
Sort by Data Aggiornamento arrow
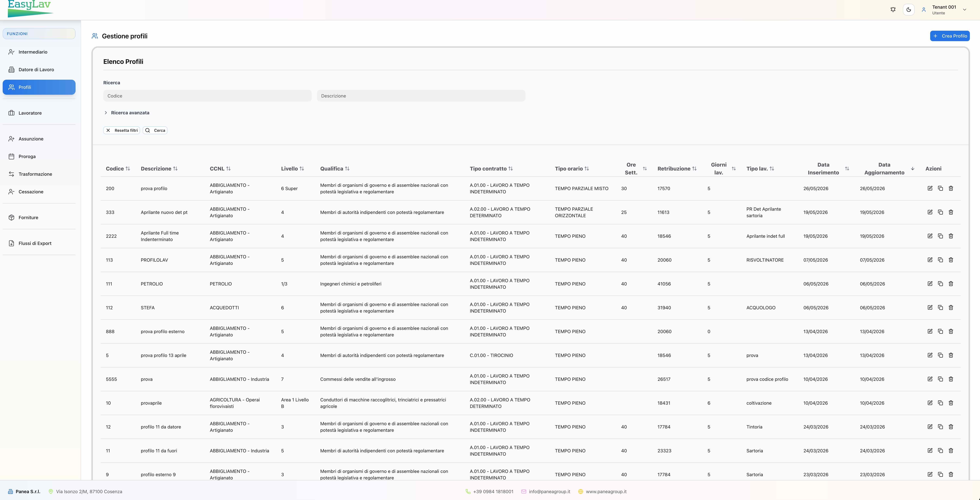(912, 169)
